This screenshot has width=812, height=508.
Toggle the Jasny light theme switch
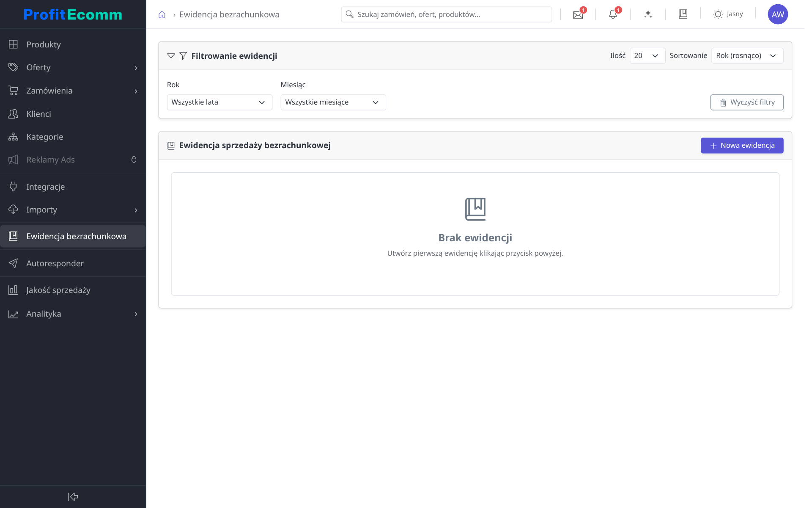728,14
